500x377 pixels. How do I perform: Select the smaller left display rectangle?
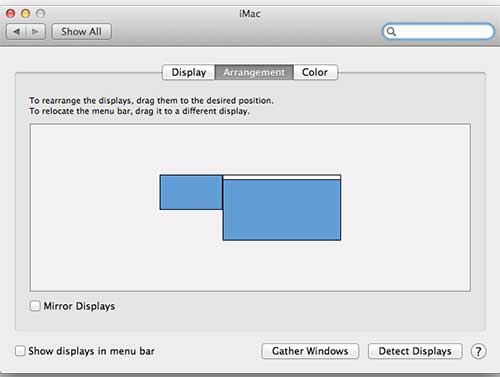point(191,192)
